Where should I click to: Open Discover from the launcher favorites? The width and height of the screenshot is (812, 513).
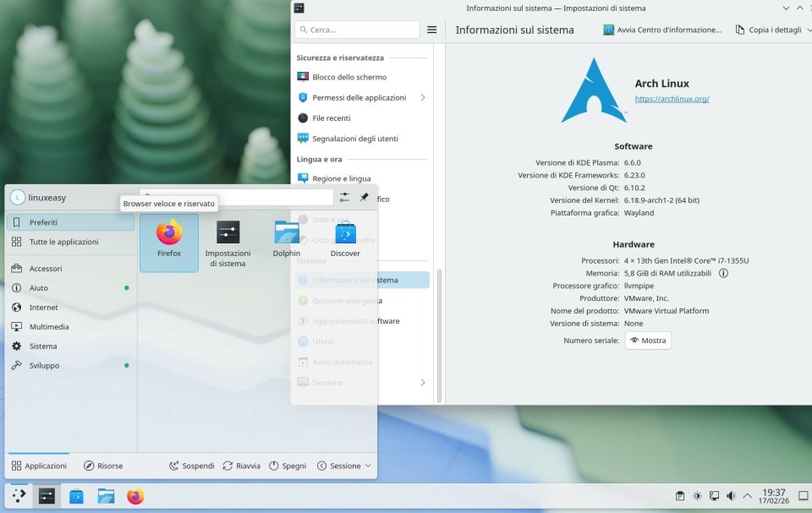[345, 237]
